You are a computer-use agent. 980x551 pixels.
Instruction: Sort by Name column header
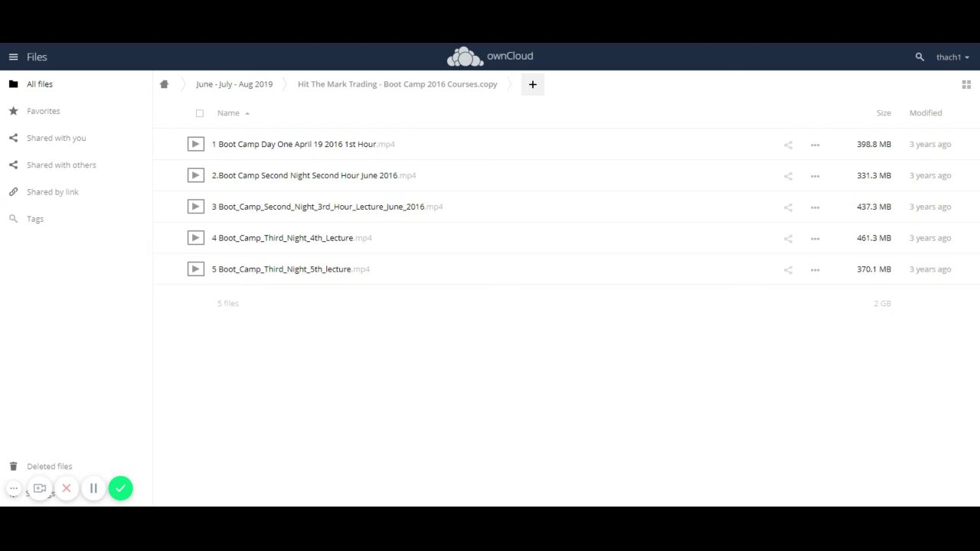click(x=228, y=112)
